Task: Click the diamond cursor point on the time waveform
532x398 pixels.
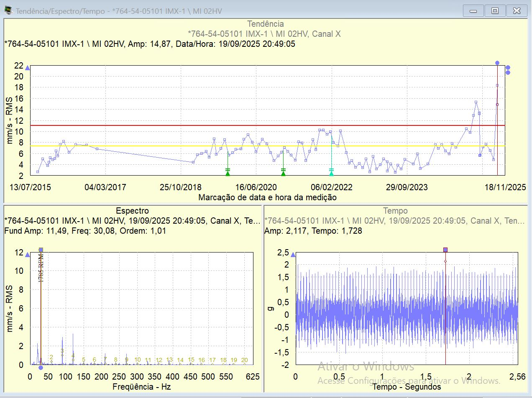Action: [x=445, y=261]
